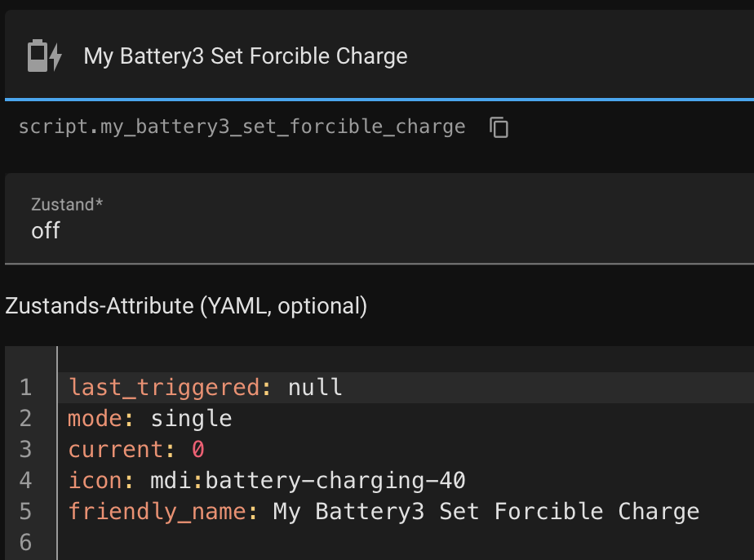Place cursor on last_triggered key in YAML

(x=163, y=387)
